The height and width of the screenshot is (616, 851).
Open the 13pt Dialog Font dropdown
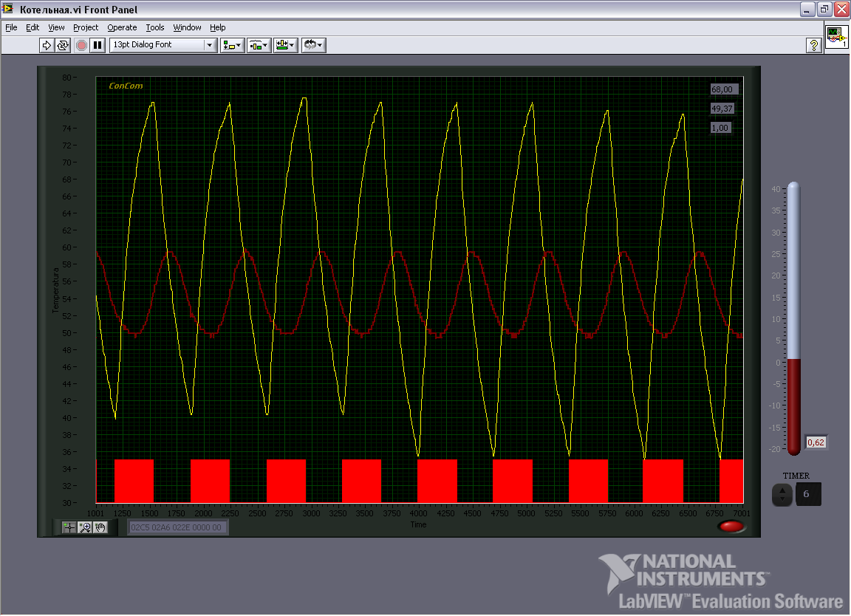(x=163, y=45)
